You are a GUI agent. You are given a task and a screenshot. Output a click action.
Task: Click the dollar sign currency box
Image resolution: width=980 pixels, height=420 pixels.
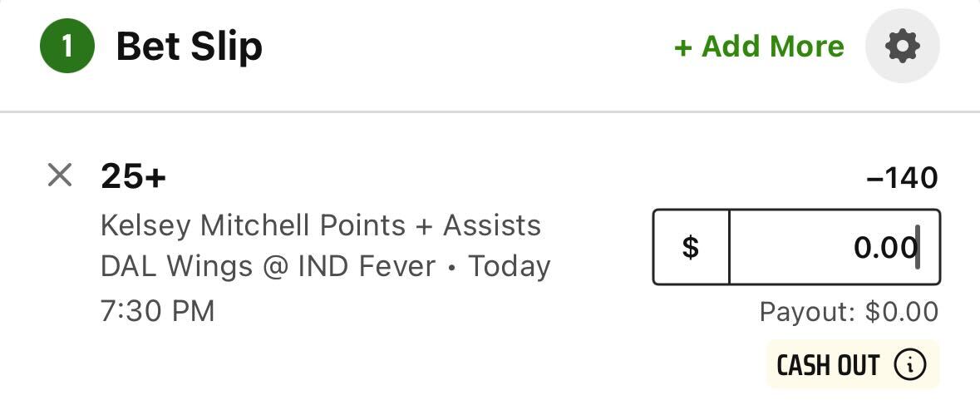pos(692,248)
